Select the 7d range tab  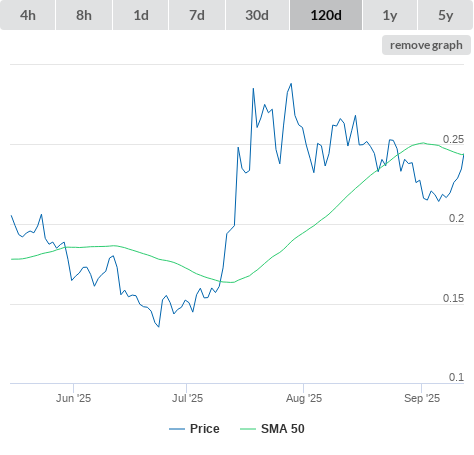[197, 15]
